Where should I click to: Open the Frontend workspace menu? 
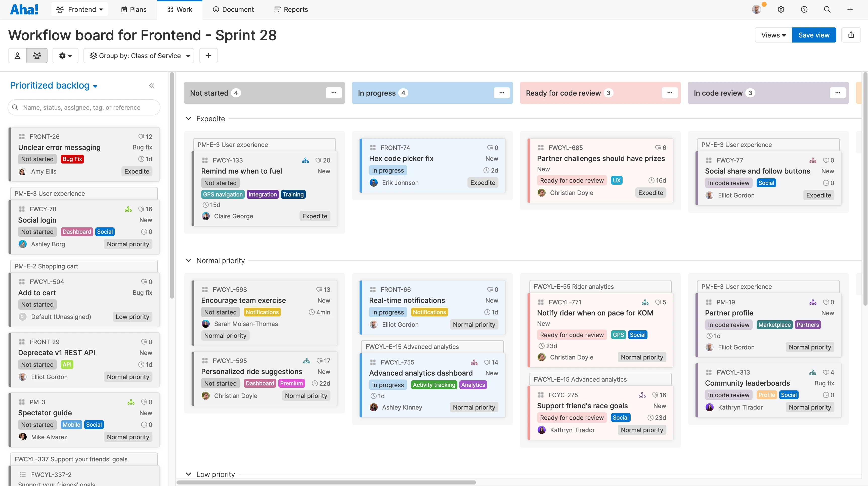click(x=79, y=9)
